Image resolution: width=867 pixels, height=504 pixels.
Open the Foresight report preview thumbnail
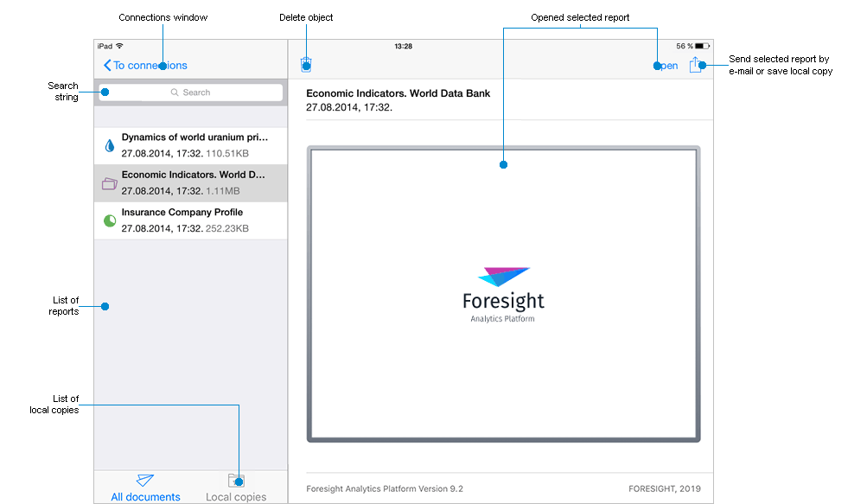pyautogui.click(x=504, y=294)
